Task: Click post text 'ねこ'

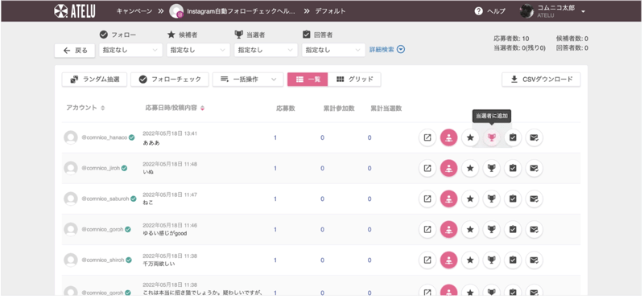Action: 148,203
